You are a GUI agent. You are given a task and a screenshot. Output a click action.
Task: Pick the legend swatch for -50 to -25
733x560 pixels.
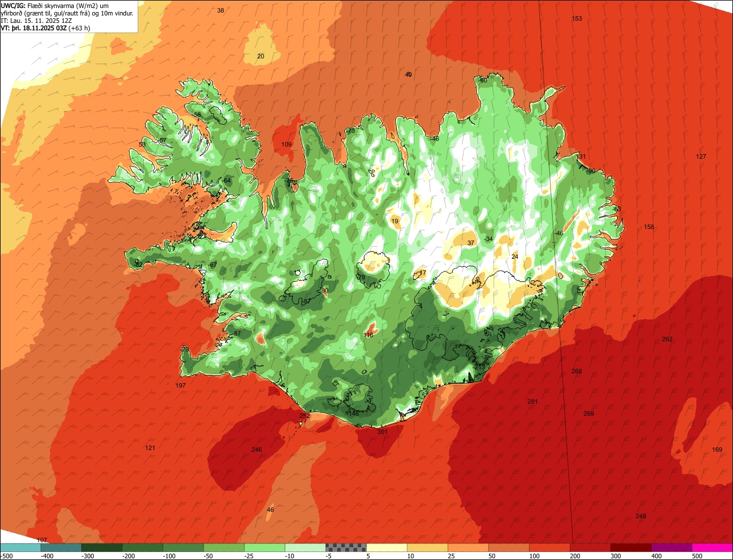224,547
